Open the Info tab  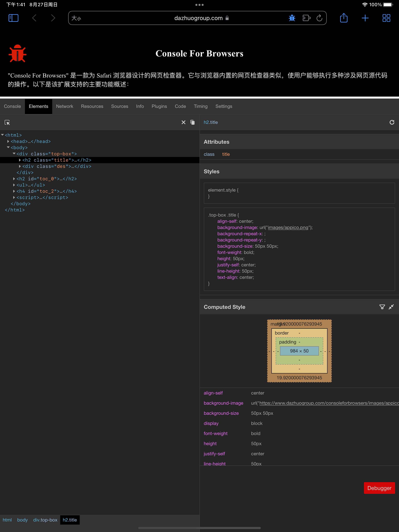[x=140, y=106]
